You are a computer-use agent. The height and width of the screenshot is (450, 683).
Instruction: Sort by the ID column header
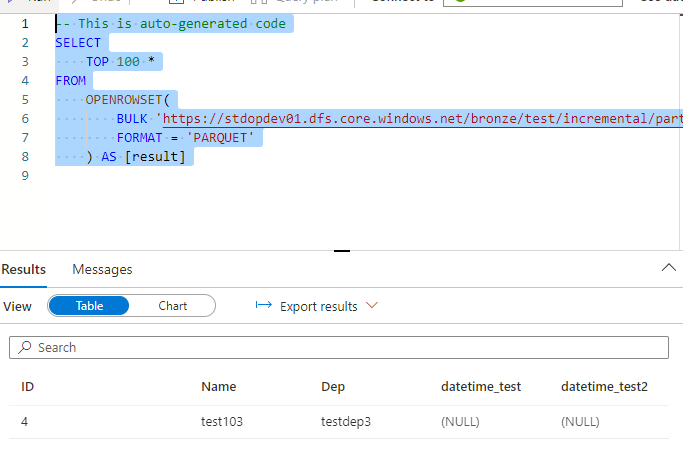point(27,387)
